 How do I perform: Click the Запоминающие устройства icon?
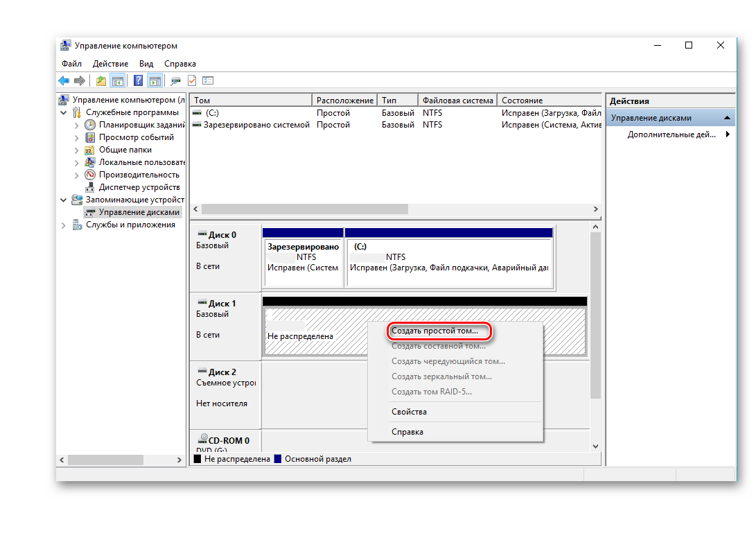coord(77,200)
